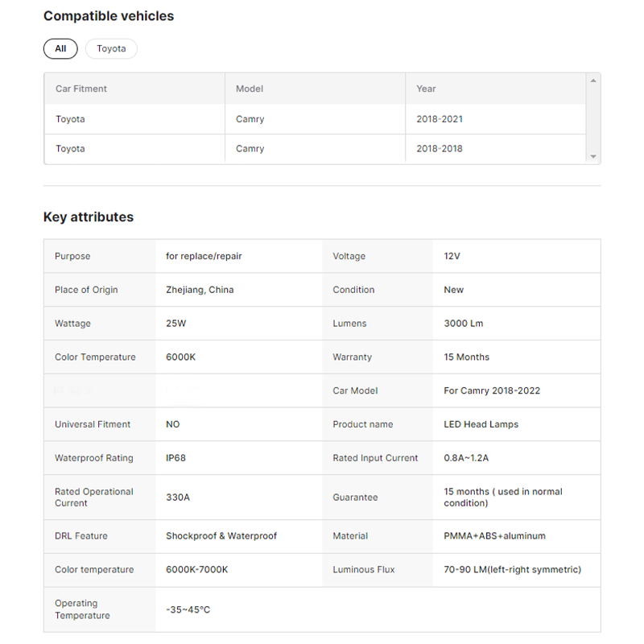Click the "3000 Lm" lumens value
The height and width of the screenshot is (644, 644).
464,324
